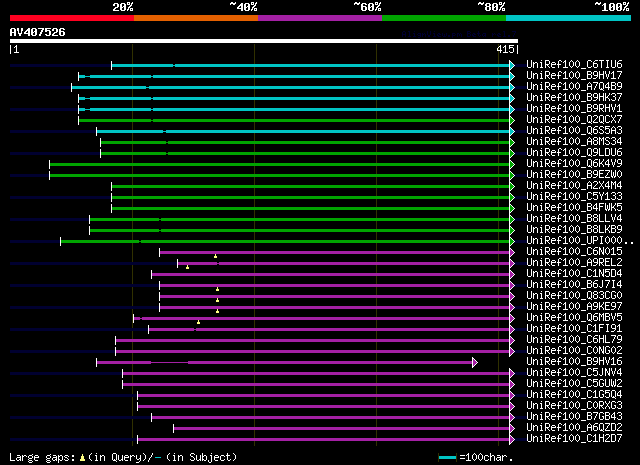
Task: Click the green alignment bar for Q6K4V9
Action: [280, 164]
